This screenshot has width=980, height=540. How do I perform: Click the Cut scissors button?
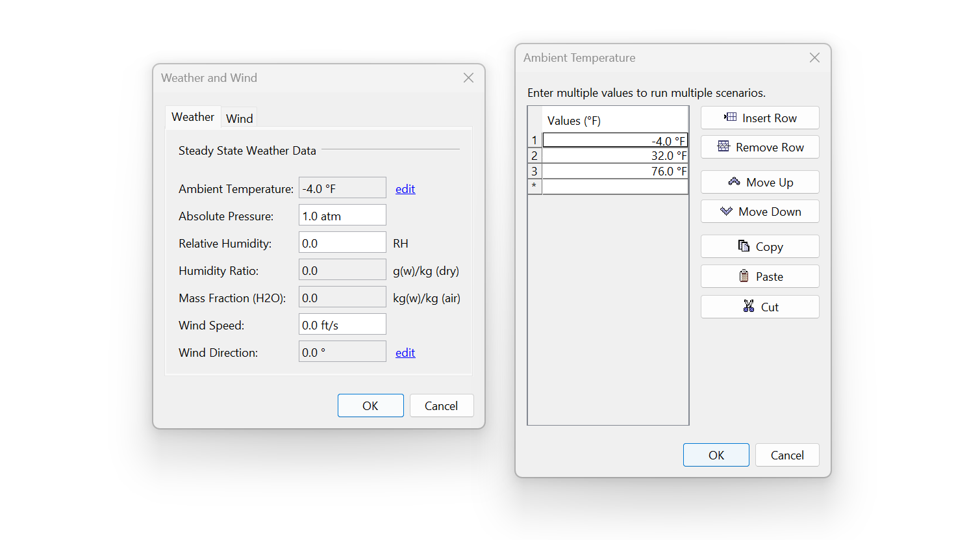tap(759, 307)
